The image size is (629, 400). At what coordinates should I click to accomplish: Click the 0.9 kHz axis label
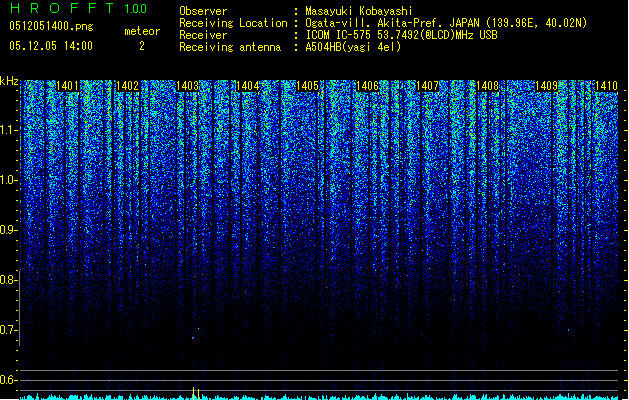(x=9, y=230)
